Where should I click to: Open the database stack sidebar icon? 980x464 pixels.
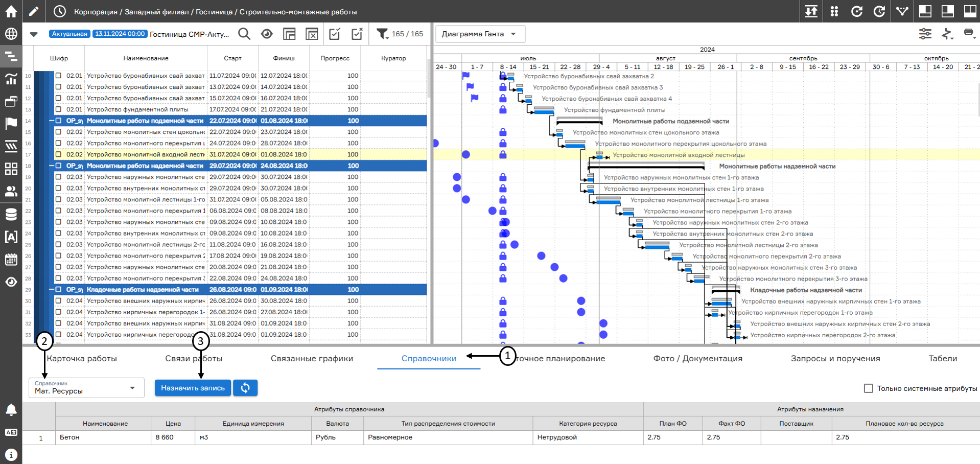tap(11, 214)
